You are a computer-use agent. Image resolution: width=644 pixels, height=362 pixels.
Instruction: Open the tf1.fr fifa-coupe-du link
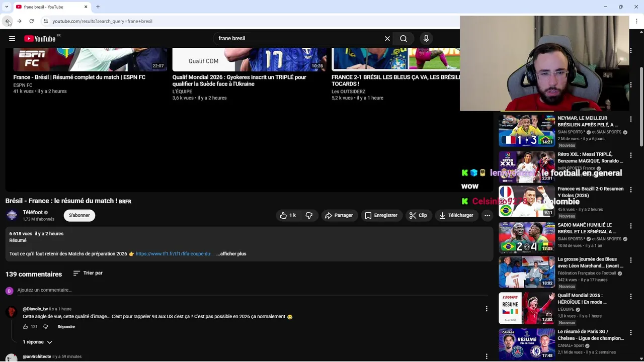173,254
